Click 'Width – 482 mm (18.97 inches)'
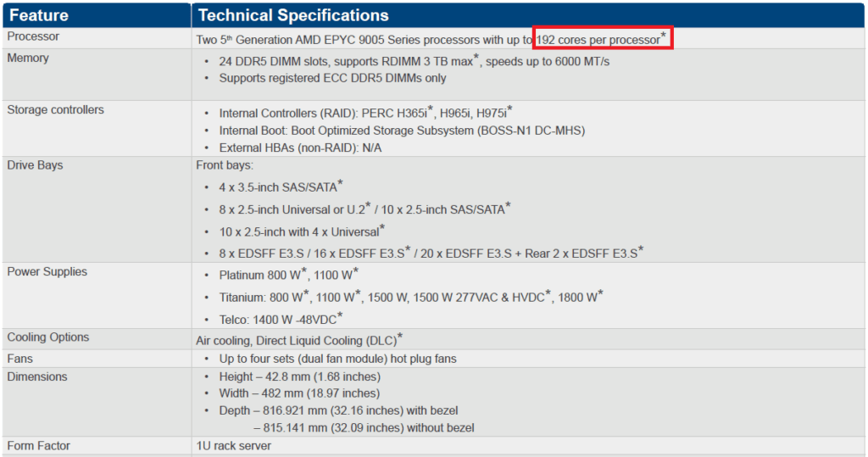 coord(299,393)
